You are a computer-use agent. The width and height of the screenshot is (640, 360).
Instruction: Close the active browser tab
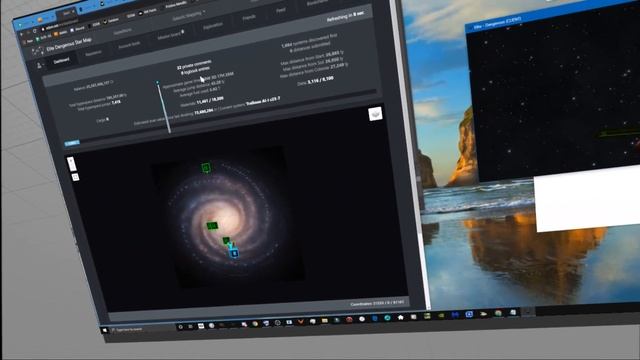[73, 12]
